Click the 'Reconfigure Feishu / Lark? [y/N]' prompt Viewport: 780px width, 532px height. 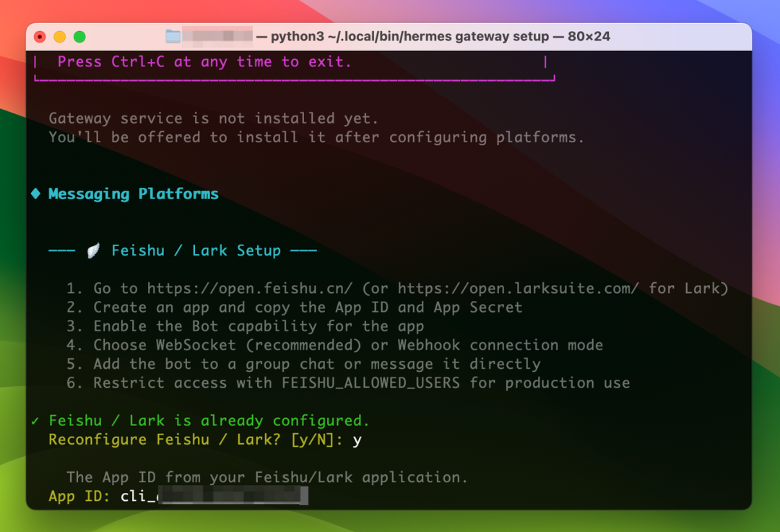[x=196, y=440]
